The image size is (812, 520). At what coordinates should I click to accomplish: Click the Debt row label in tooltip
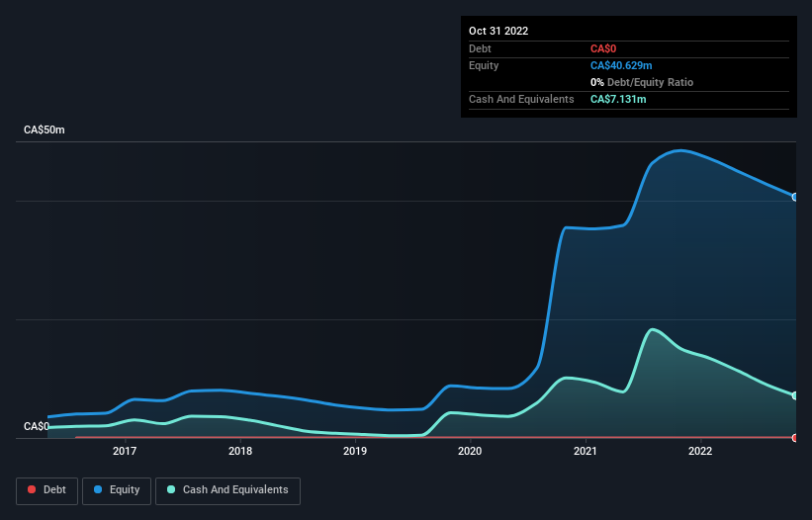pos(480,48)
